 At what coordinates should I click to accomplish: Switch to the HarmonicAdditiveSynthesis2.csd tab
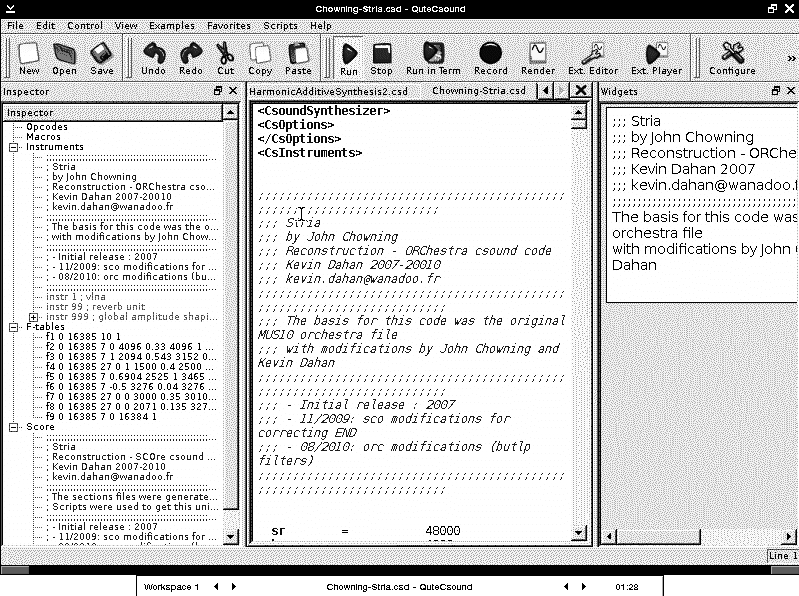click(x=328, y=92)
